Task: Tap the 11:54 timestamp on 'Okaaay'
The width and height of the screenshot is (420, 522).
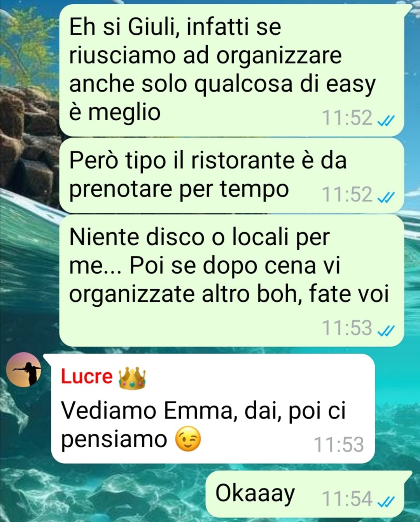Action: click(347, 499)
